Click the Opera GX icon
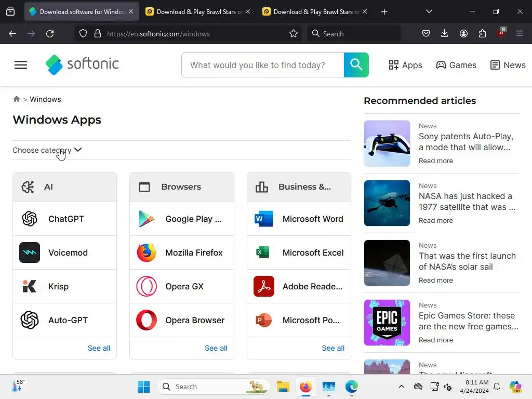 (x=147, y=286)
